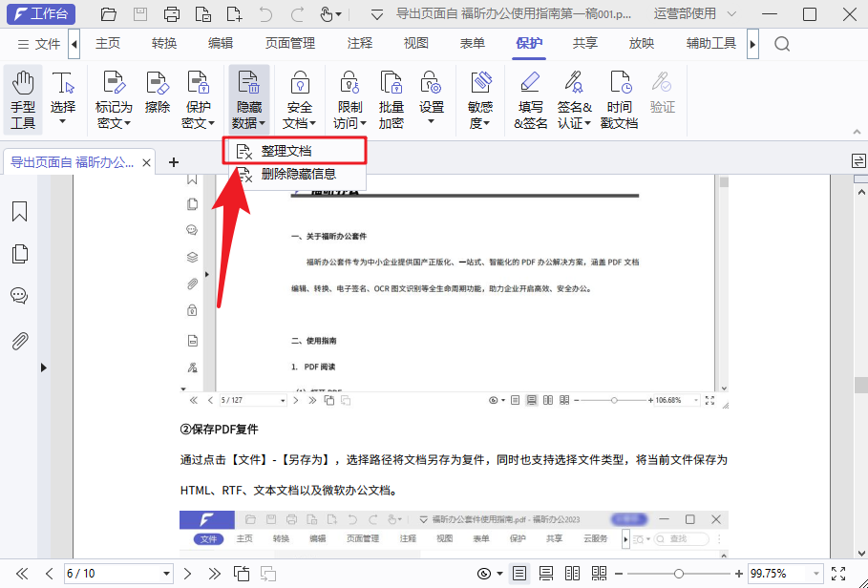Select 整理文档 from the hidden data menu
The image size is (868, 588).
pos(288,150)
